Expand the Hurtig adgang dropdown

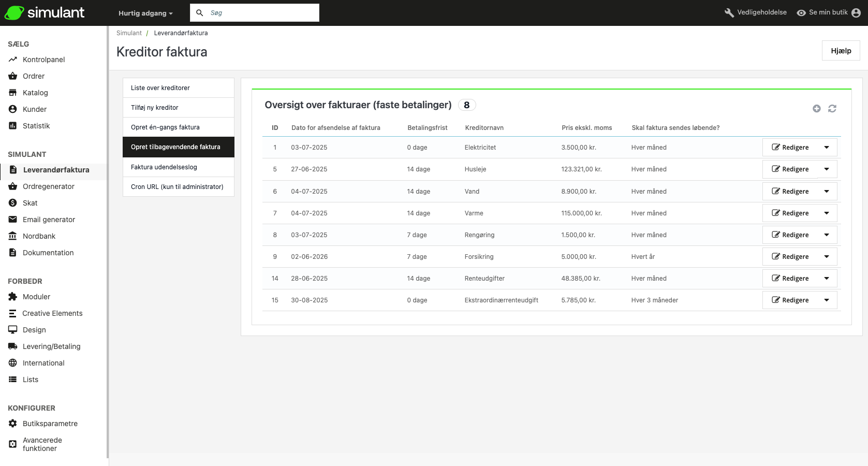point(145,13)
